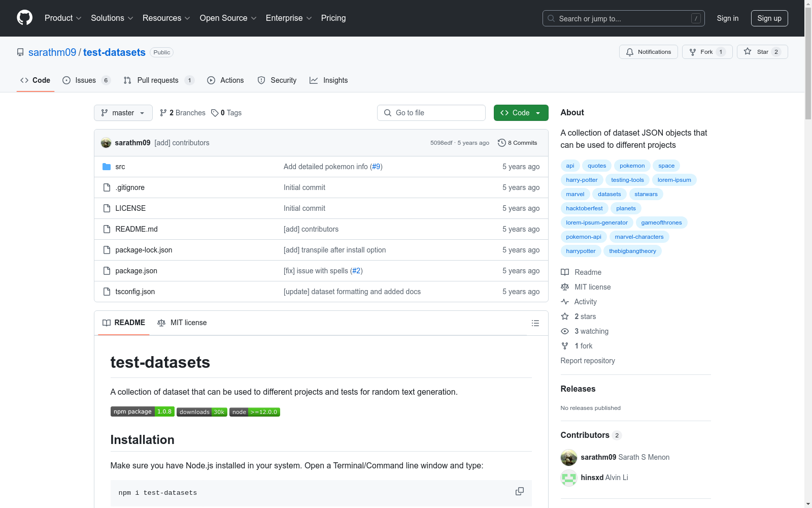Click the fork icon in About

click(x=565, y=346)
